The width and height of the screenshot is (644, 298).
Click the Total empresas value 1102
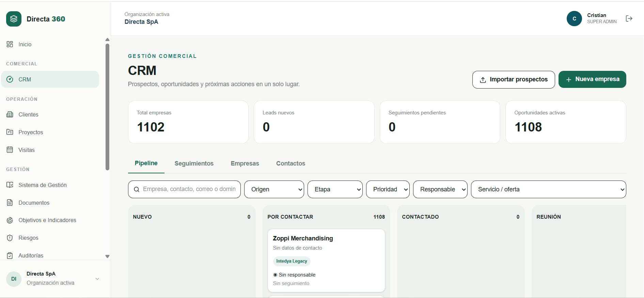(151, 127)
